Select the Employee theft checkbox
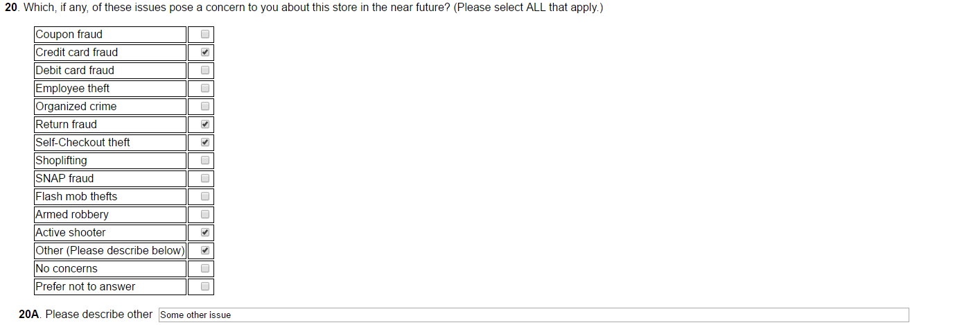The width and height of the screenshot is (980, 325). coord(205,88)
